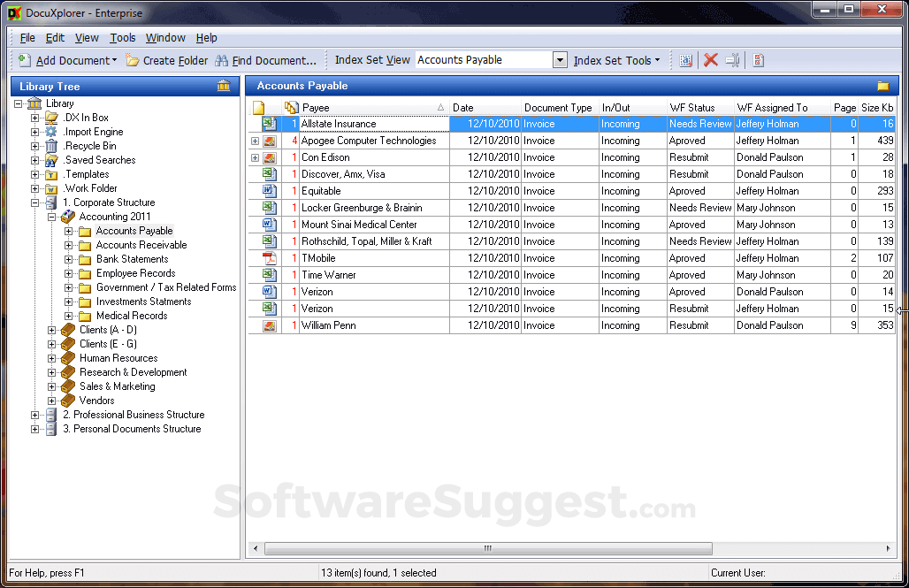Click the PDF icon on the Con Edison row
Viewport: 909px width, 588px height.
[271, 157]
